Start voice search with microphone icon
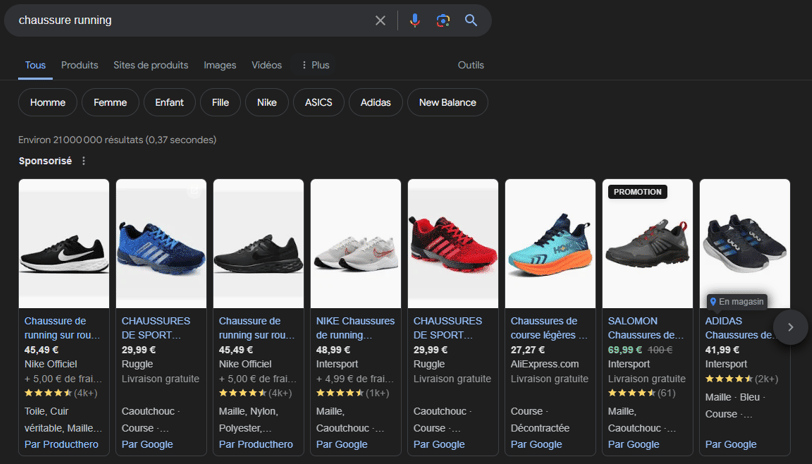Screen dimensions: 812x464 [415, 20]
